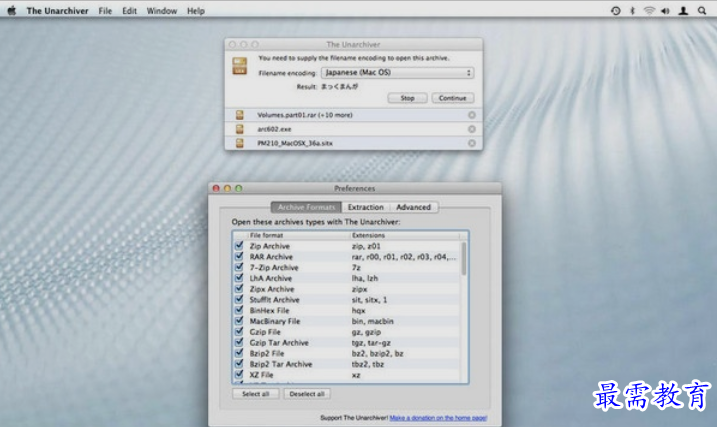Image resolution: width=717 pixels, height=427 pixels.
Task: Toggle the MacBinary File checkbox
Action: point(239,320)
